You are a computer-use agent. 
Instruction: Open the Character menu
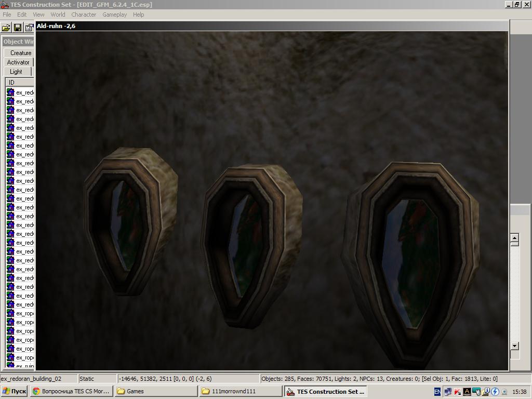point(84,15)
